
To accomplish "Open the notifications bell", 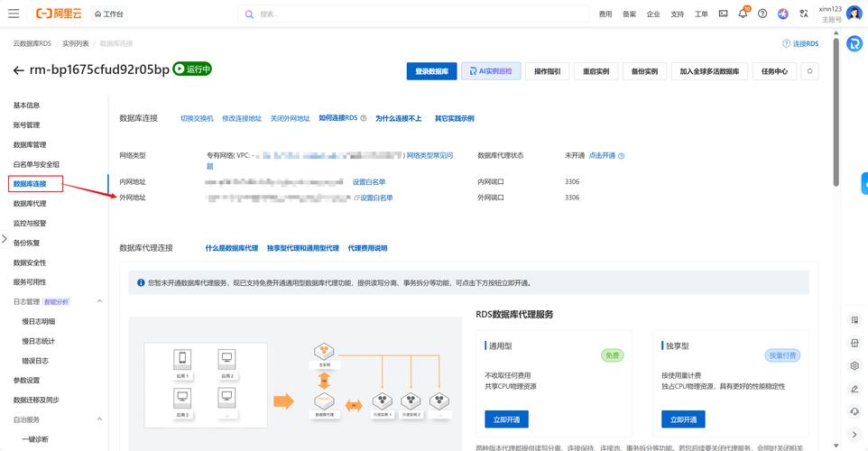I will click(x=743, y=14).
